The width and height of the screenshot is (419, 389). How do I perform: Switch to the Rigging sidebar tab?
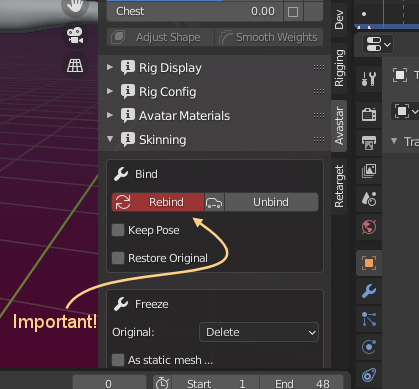coord(339,68)
